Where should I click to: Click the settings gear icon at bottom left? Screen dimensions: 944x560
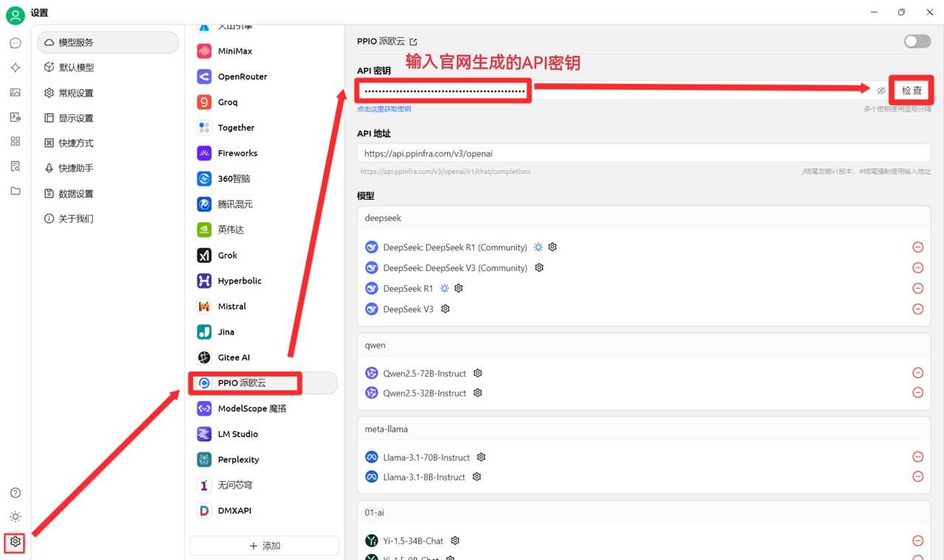click(x=15, y=542)
